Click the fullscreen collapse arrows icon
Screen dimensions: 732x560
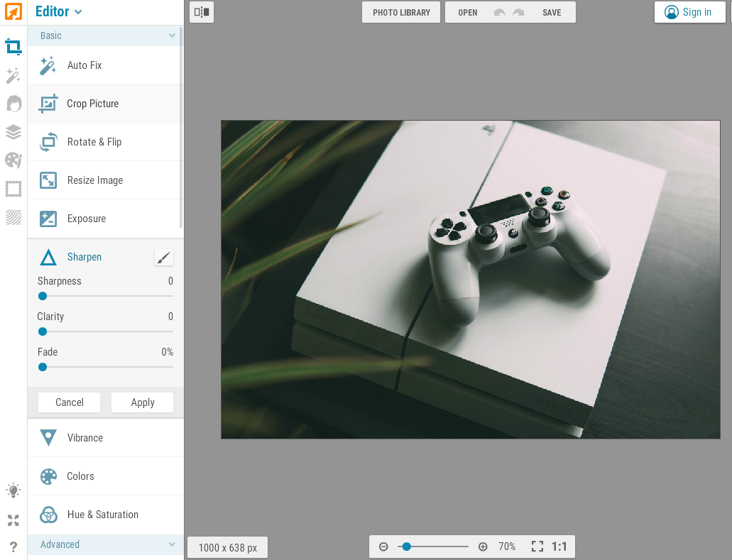(x=13, y=520)
